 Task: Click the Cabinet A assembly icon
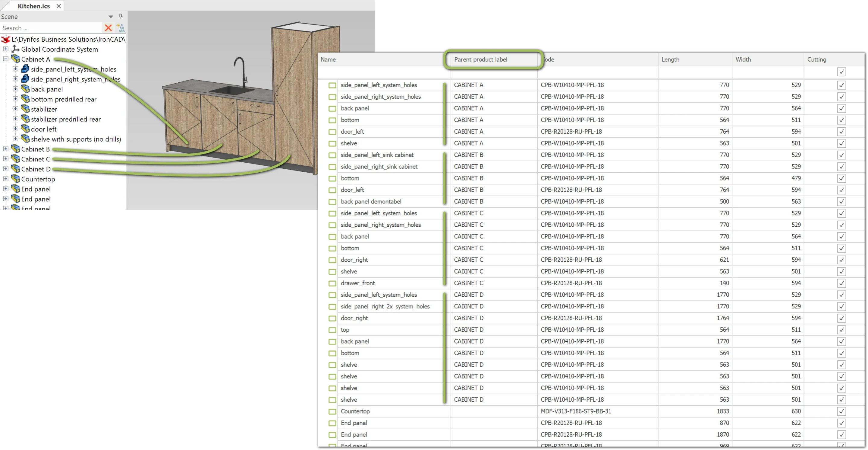pos(15,59)
